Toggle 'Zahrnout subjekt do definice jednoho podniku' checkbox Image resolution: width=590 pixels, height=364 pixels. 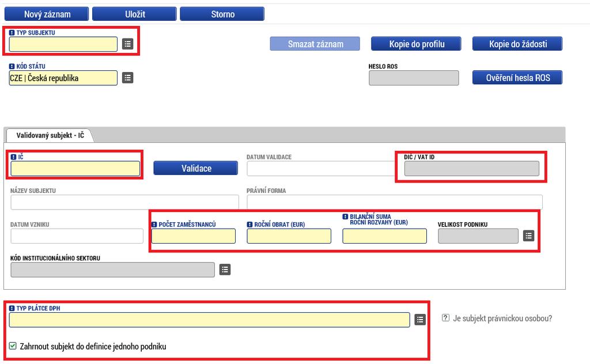coord(13,346)
